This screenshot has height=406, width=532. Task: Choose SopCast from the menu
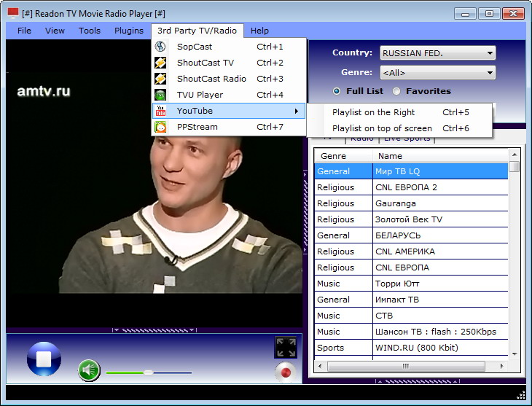(229, 47)
